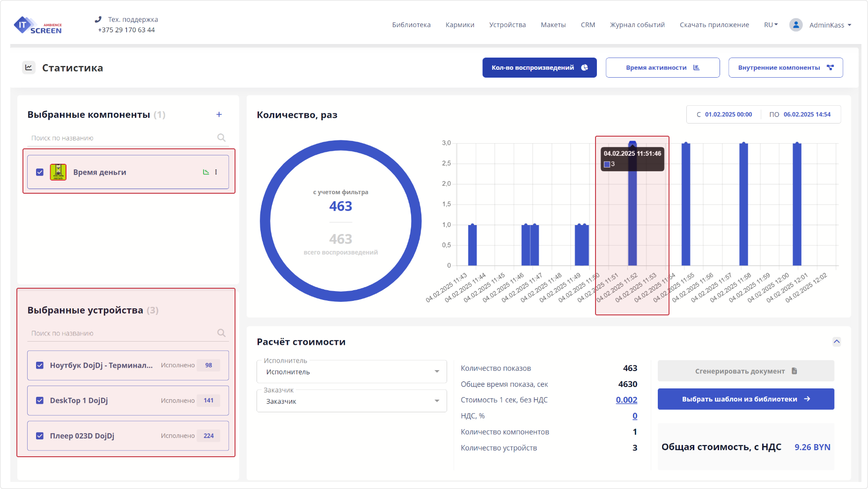Click the start date 01.02.2025 00:00 field
The image size is (868, 489).
(728, 114)
